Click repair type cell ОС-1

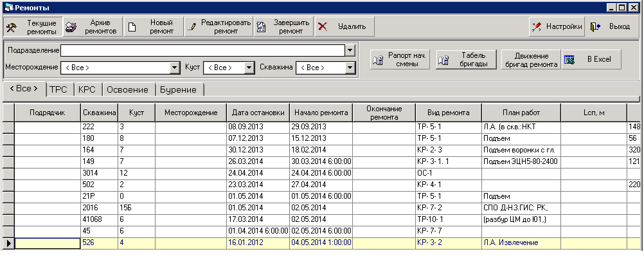pos(449,174)
